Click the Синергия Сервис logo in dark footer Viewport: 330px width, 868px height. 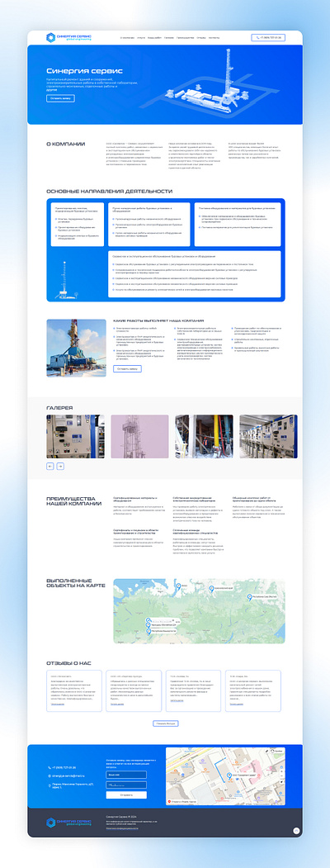(x=69, y=822)
